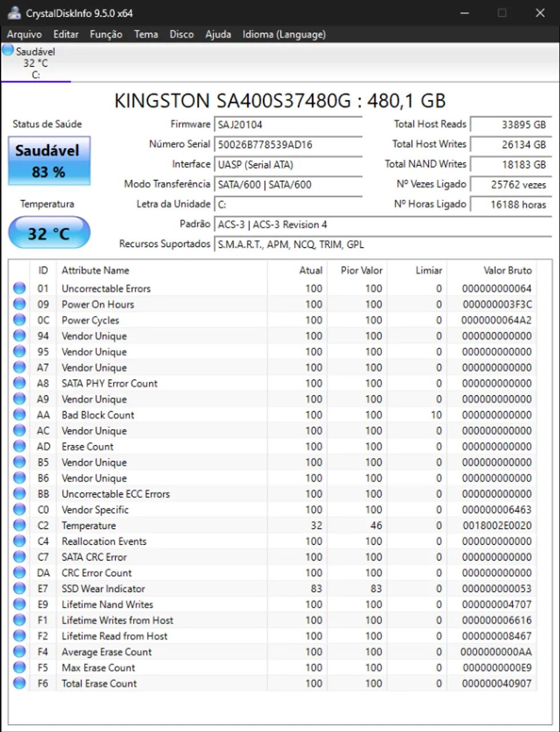
Task: Click the transfer mode field SATA/600 | SATA/600
Action: click(288, 185)
